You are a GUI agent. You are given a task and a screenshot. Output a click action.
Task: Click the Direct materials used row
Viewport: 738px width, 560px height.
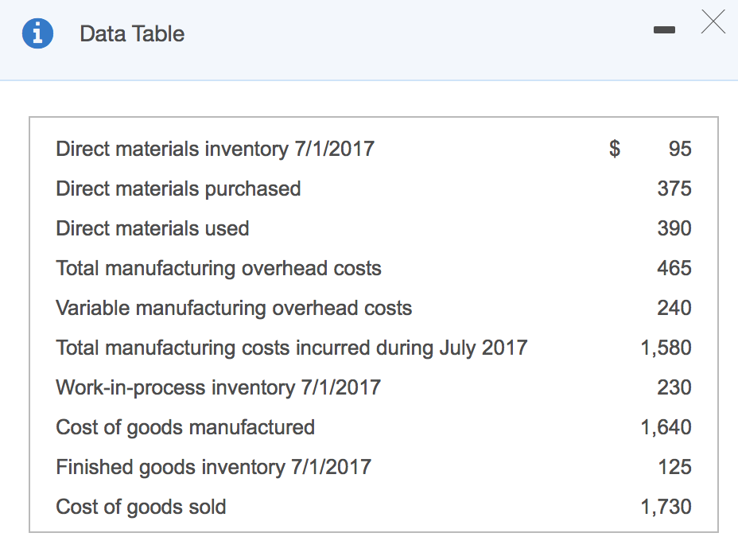(x=152, y=228)
